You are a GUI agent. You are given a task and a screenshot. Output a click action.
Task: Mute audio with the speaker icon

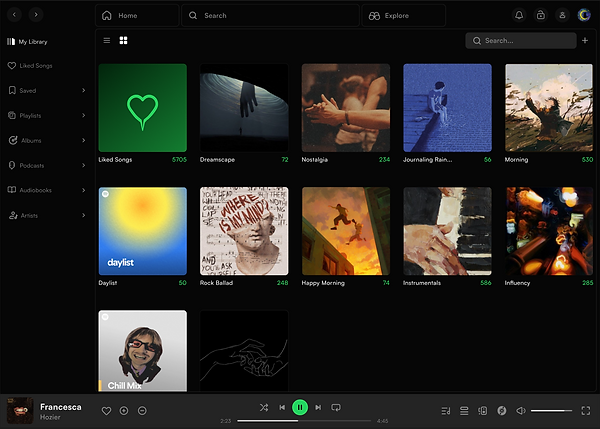tap(520, 411)
